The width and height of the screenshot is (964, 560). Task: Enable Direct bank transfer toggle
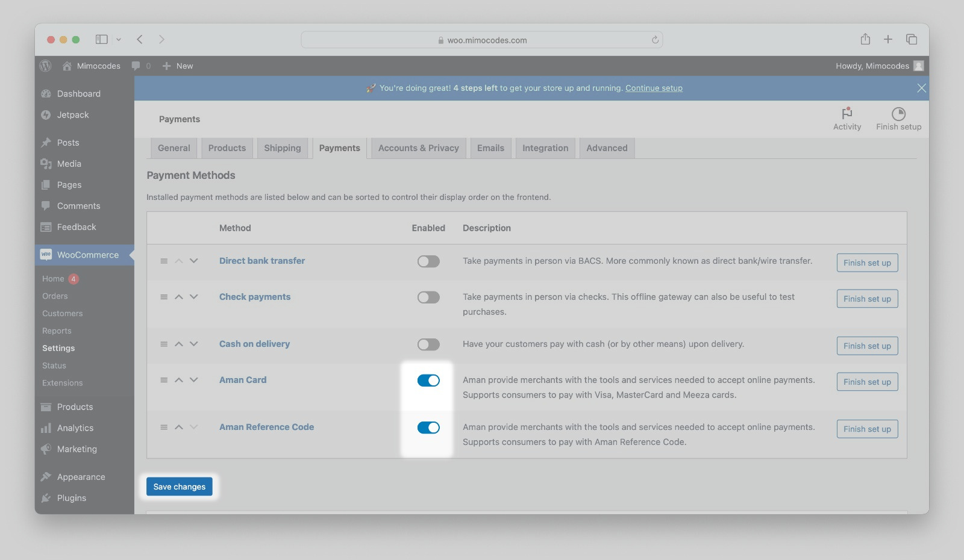pyautogui.click(x=428, y=261)
